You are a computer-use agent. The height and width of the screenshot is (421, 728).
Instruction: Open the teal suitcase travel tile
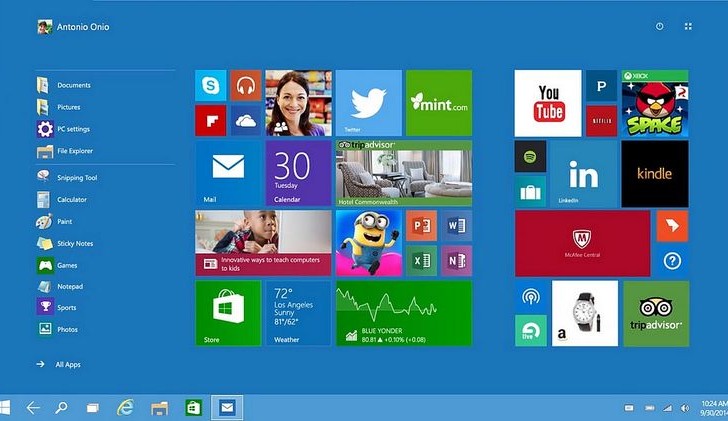(530, 191)
